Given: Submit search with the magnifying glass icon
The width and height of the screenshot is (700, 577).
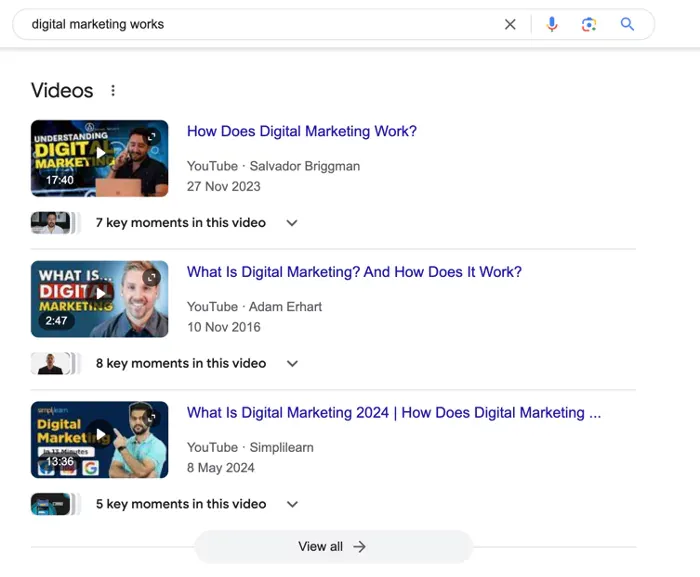Looking at the screenshot, I should tap(627, 24).
